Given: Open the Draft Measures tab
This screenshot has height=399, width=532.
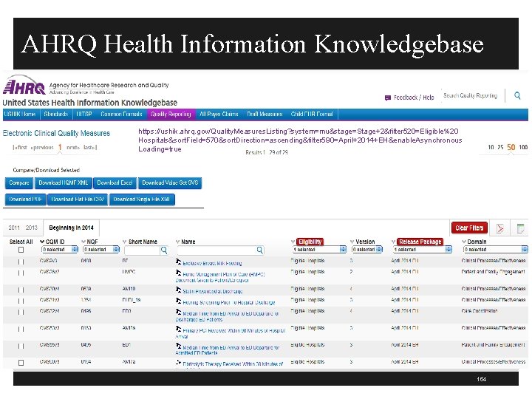Looking at the screenshot, I should coord(265,115).
